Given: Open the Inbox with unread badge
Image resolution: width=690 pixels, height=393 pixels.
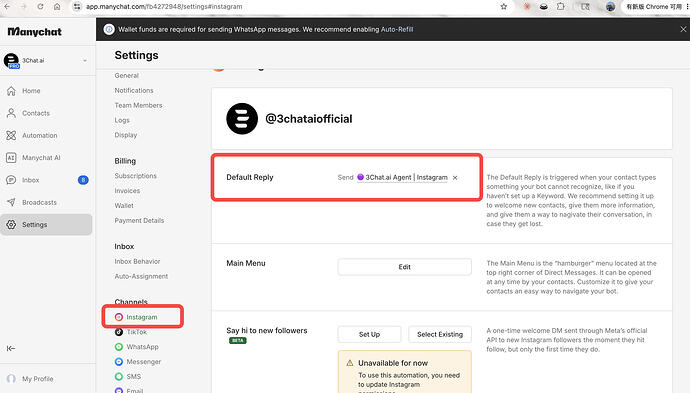Looking at the screenshot, I should (47, 180).
